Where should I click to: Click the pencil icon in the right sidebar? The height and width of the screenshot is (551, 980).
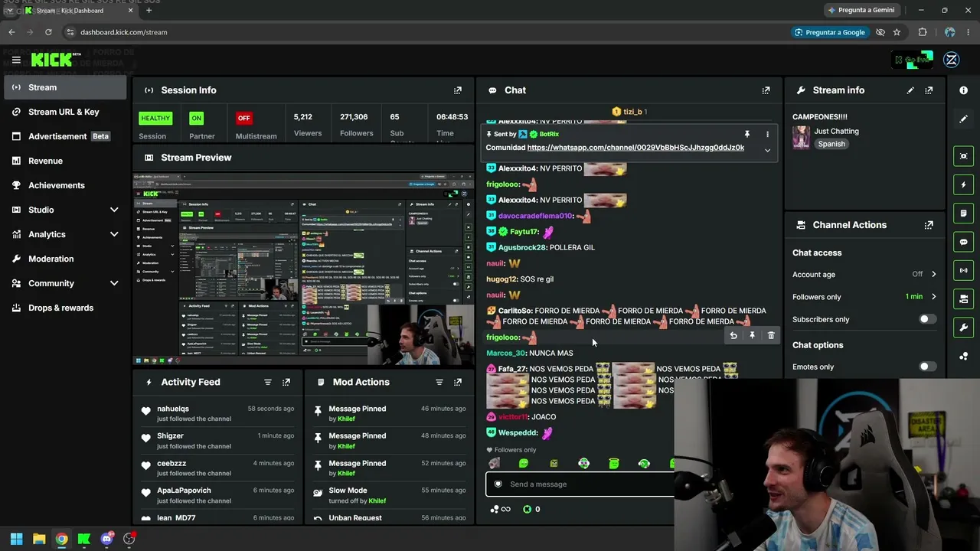964,119
